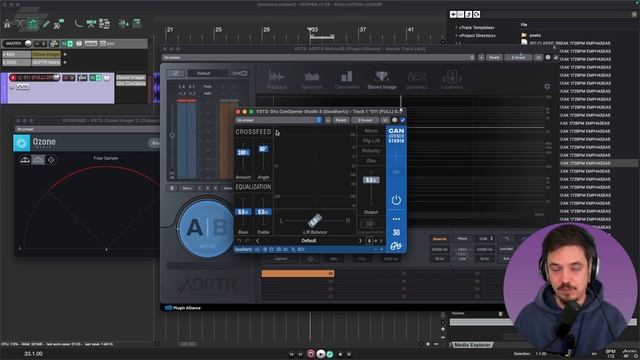Click REAPER record button in transport
640x360 pixels.
(x=311, y=354)
